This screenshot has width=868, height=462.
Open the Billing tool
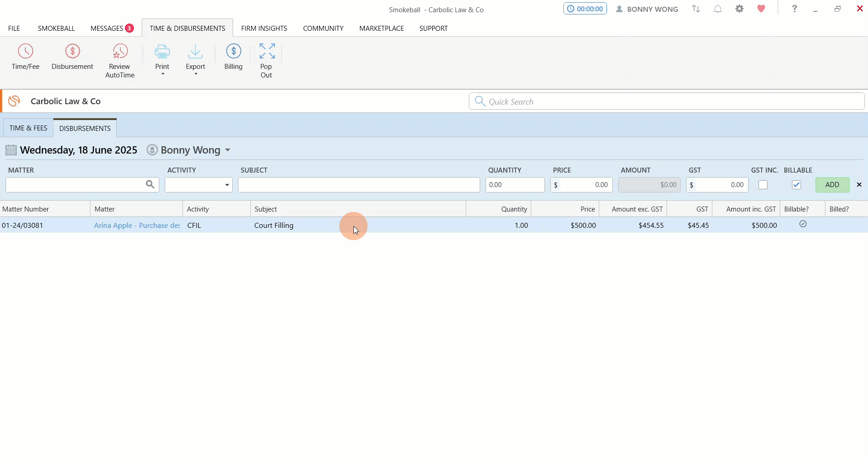234,57
